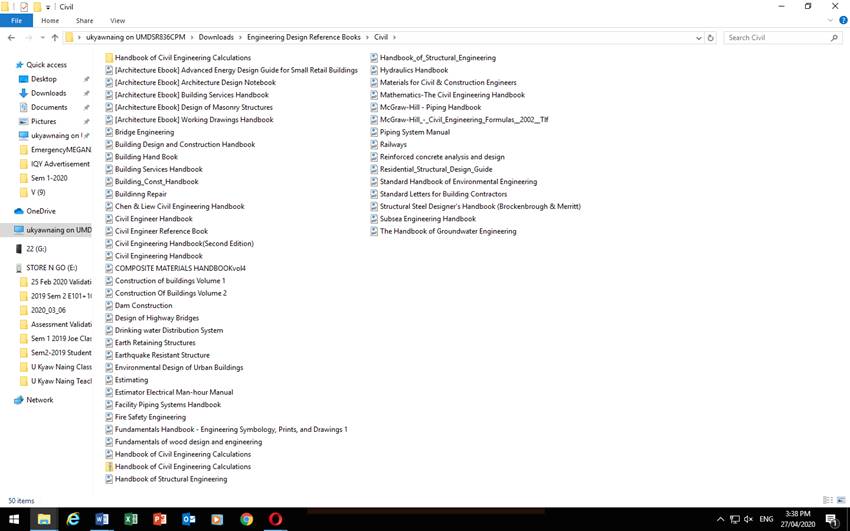
Task: Open the View ribbon tab
Action: (118, 21)
